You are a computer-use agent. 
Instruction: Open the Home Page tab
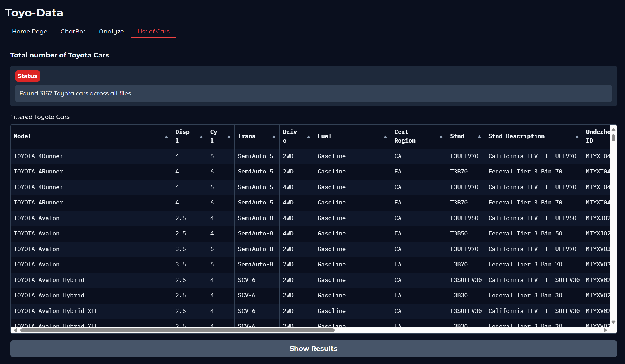[x=30, y=32]
